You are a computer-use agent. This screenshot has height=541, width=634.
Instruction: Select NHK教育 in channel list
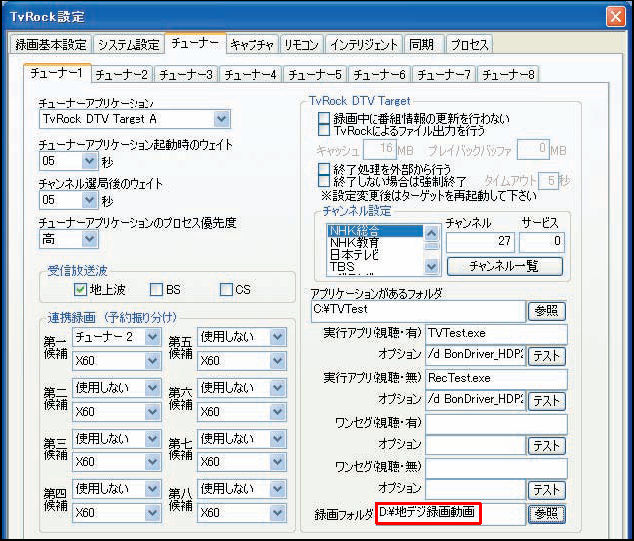click(x=375, y=243)
